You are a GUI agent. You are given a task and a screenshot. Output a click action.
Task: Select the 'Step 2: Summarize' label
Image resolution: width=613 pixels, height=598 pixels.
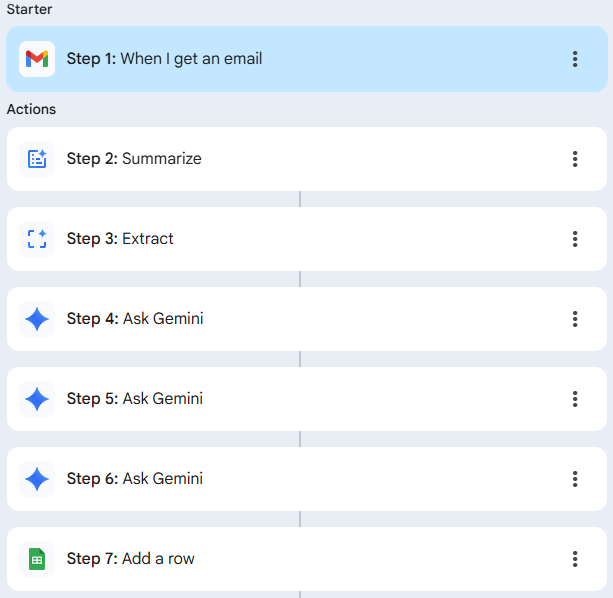coord(134,159)
